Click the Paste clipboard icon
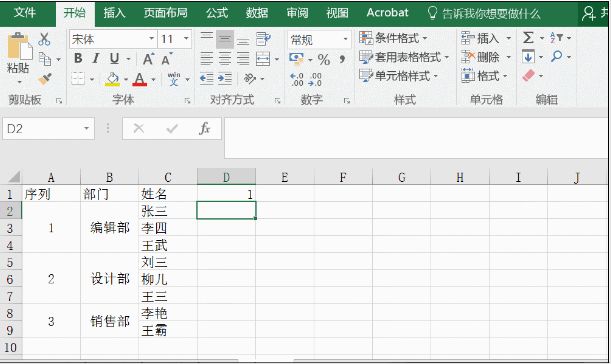Screen dimensions: 611x364 [x=19, y=46]
